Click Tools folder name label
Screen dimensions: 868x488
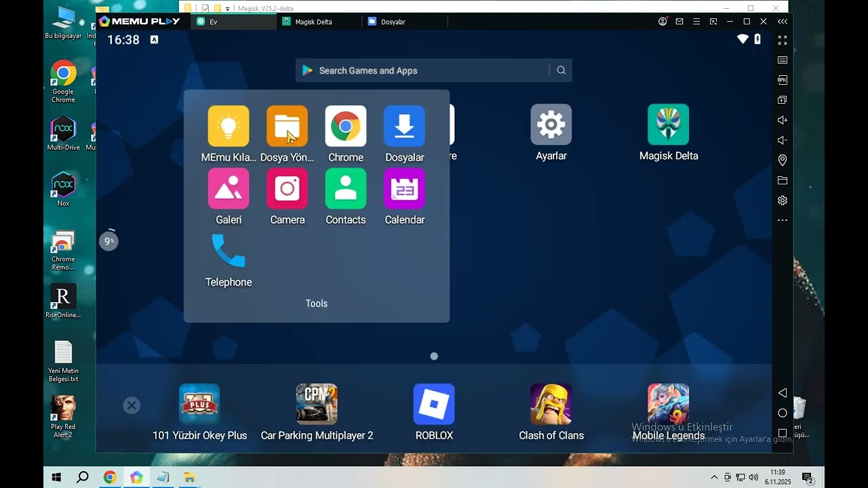[x=317, y=304]
